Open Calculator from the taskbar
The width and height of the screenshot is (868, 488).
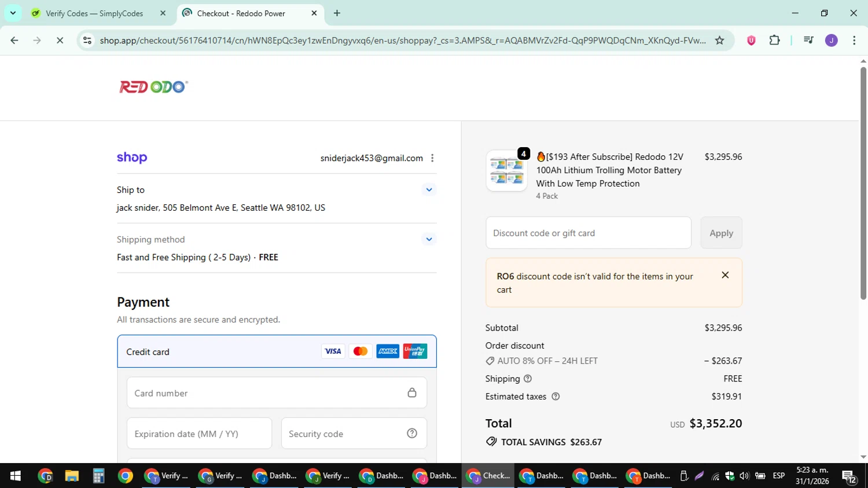coord(98,476)
